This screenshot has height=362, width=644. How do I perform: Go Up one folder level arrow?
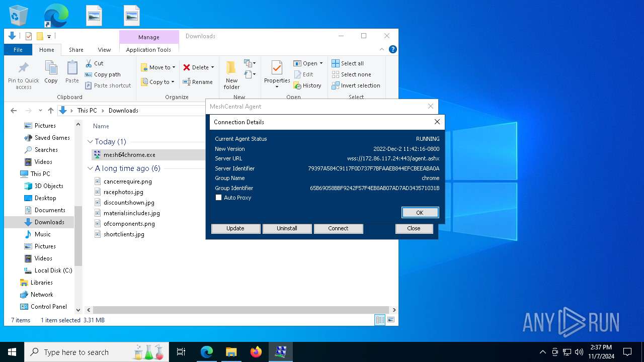pos(50,111)
